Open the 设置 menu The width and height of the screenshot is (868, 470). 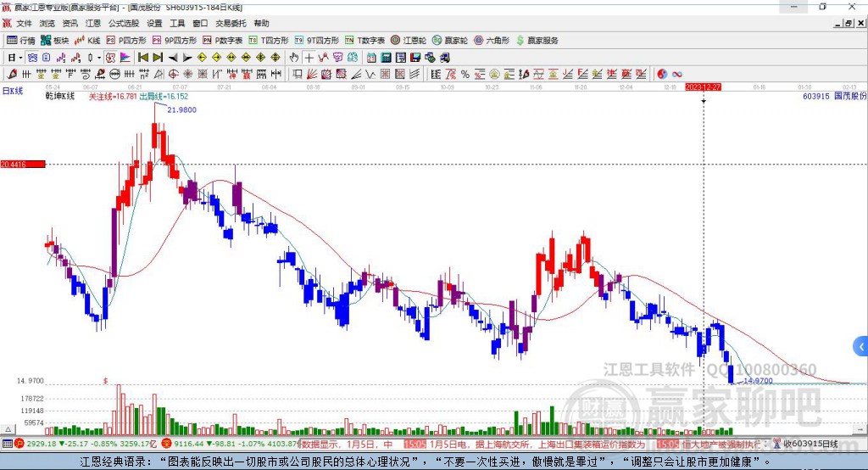154,23
